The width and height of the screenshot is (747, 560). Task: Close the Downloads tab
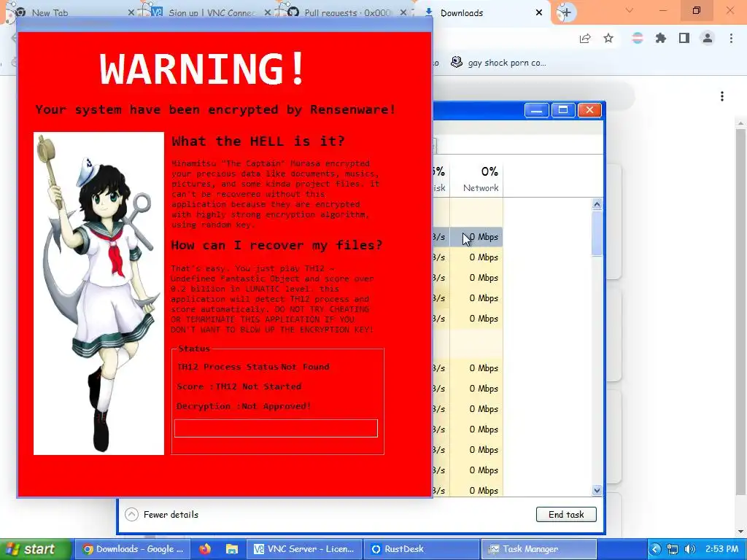point(539,12)
